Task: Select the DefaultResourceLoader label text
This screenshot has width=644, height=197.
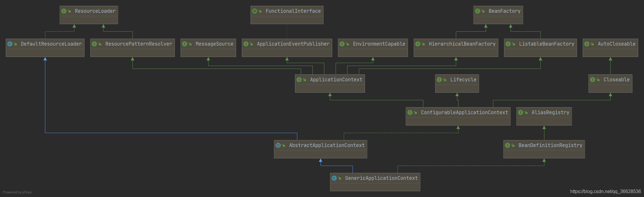Action: (51, 44)
